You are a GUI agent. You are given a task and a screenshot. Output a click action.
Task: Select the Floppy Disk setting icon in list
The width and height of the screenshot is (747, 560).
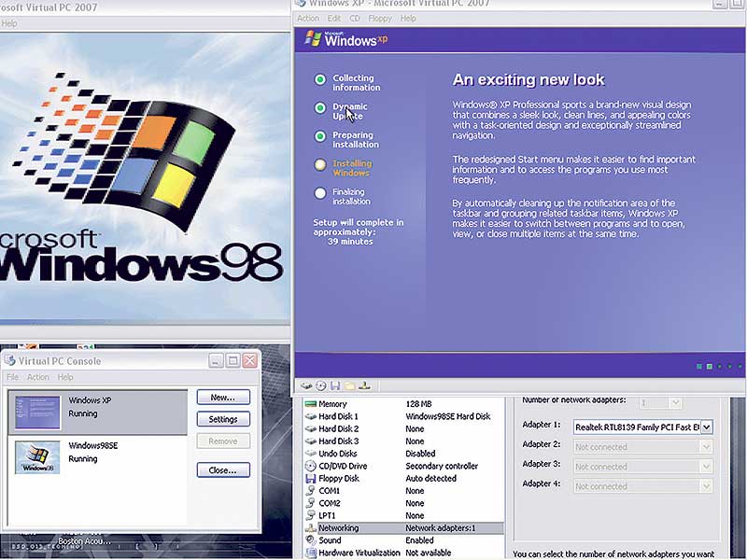311,478
